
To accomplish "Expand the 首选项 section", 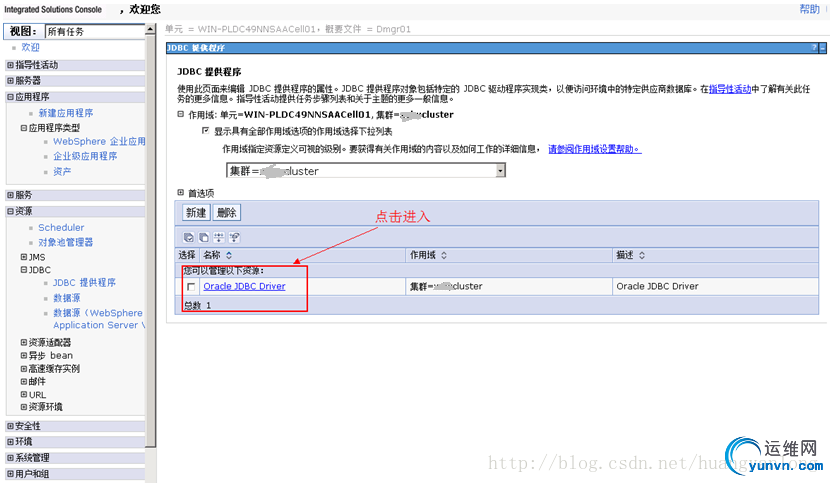I will click(181, 193).
